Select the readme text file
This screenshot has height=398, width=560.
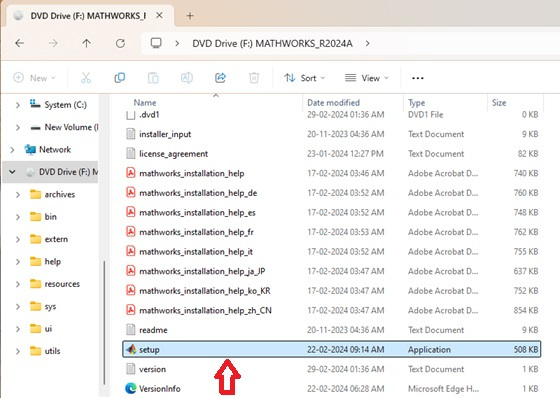click(331, 330)
